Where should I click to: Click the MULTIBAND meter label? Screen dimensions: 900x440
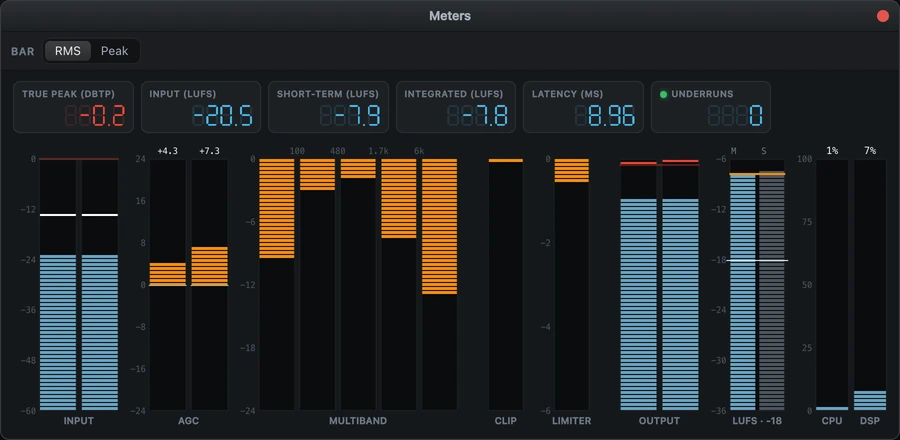click(358, 421)
